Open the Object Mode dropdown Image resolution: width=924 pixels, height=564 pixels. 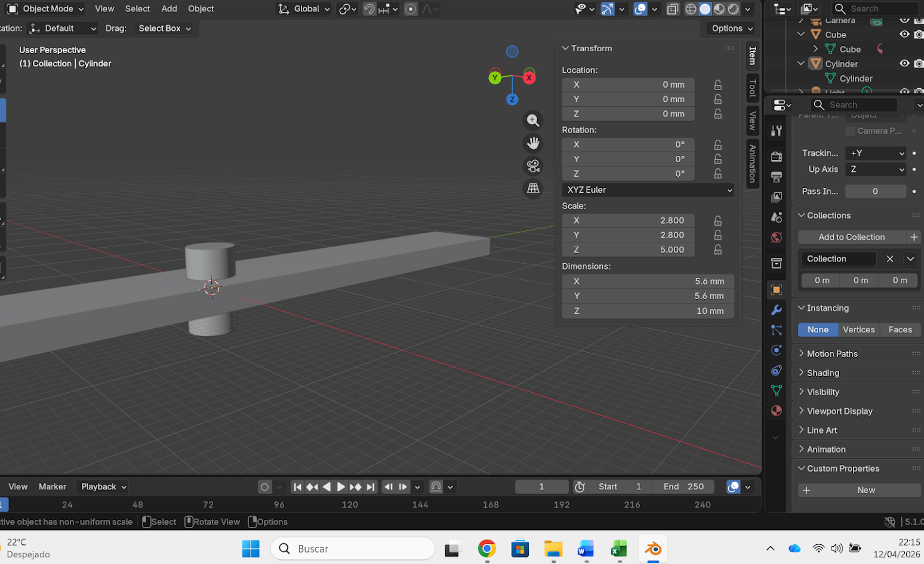pyautogui.click(x=46, y=9)
